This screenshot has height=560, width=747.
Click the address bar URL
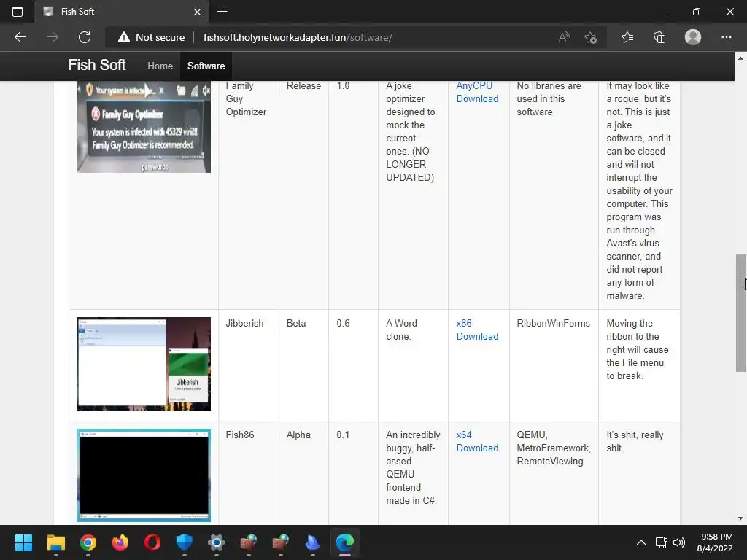298,37
